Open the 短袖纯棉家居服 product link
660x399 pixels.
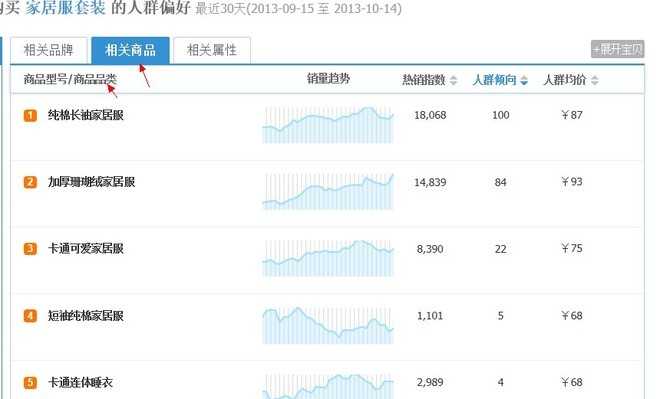[86, 316]
